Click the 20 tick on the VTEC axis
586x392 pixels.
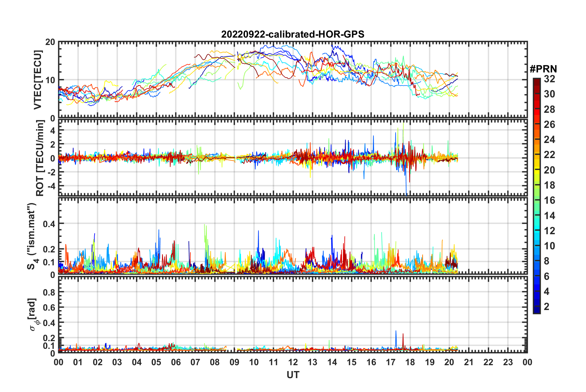click(50, 42)
